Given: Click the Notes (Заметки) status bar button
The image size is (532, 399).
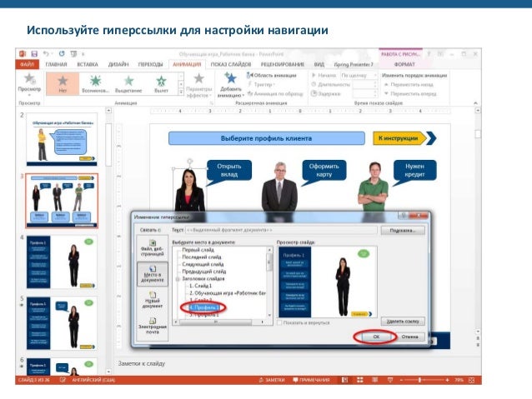Looking at the screenshot, I should point(272,380).
